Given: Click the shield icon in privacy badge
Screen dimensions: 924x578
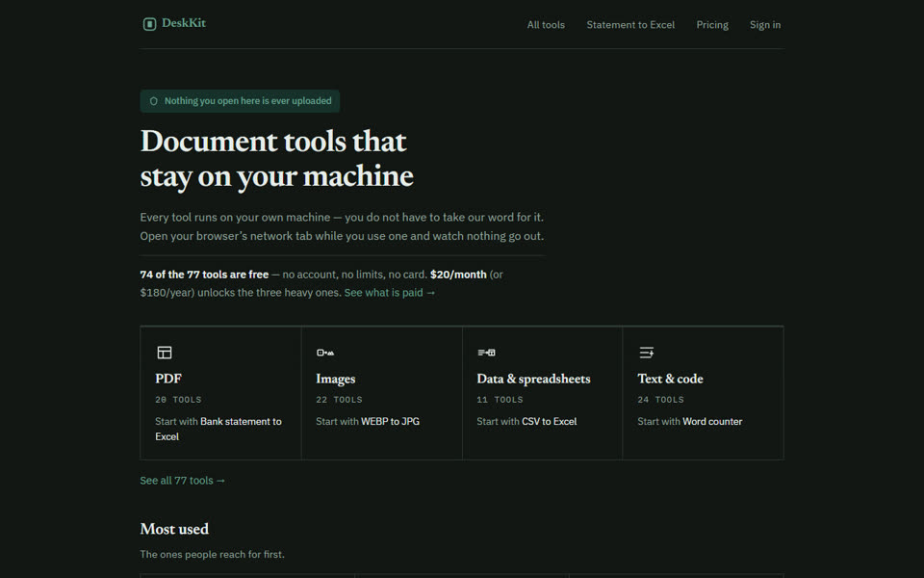Looking at the screenshot, I should tap(154, 101).
